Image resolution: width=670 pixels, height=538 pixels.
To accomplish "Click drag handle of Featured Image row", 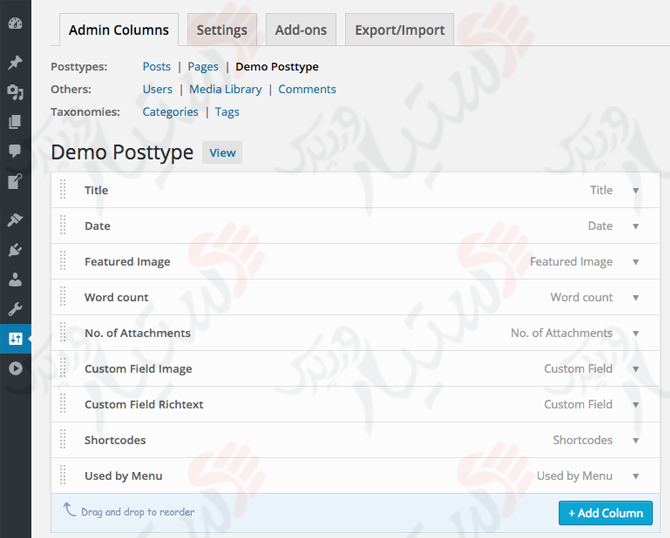I will pos(63,261).
